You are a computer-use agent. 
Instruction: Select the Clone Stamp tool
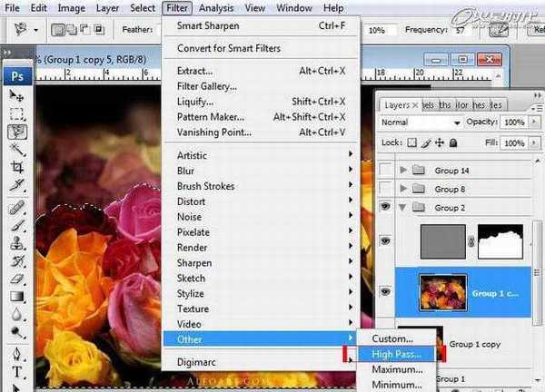(16, 242)
